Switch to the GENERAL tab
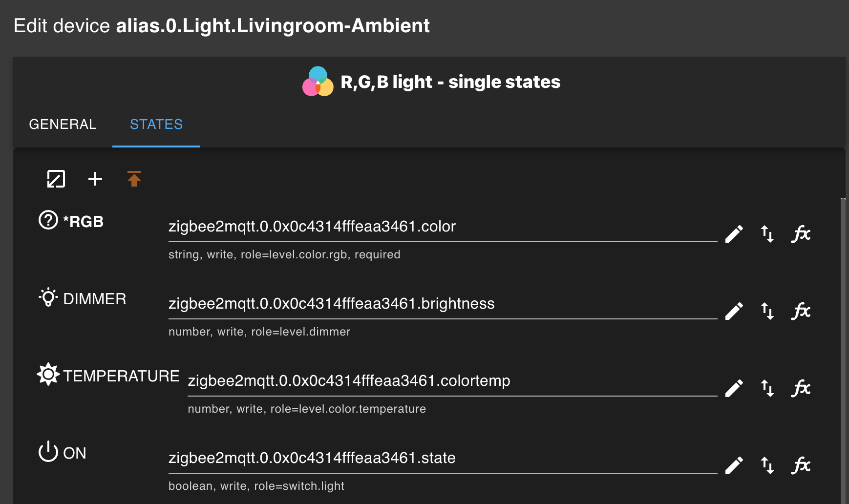 point(63,125)
